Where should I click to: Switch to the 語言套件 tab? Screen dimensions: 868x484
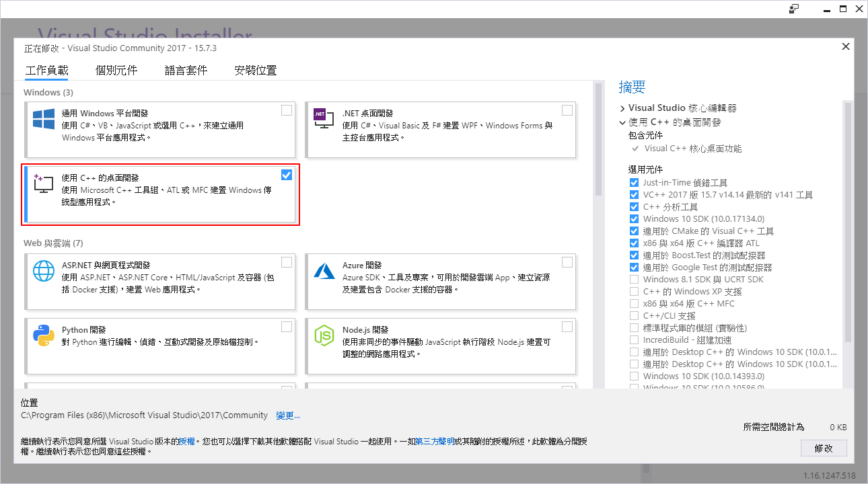coord(186,71)
